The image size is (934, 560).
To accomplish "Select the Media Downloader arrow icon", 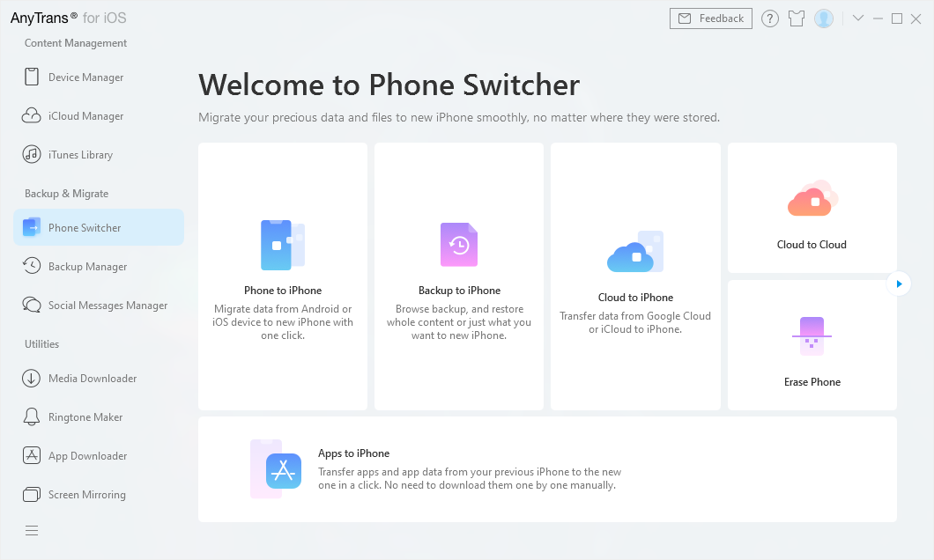I will point(32,378).
